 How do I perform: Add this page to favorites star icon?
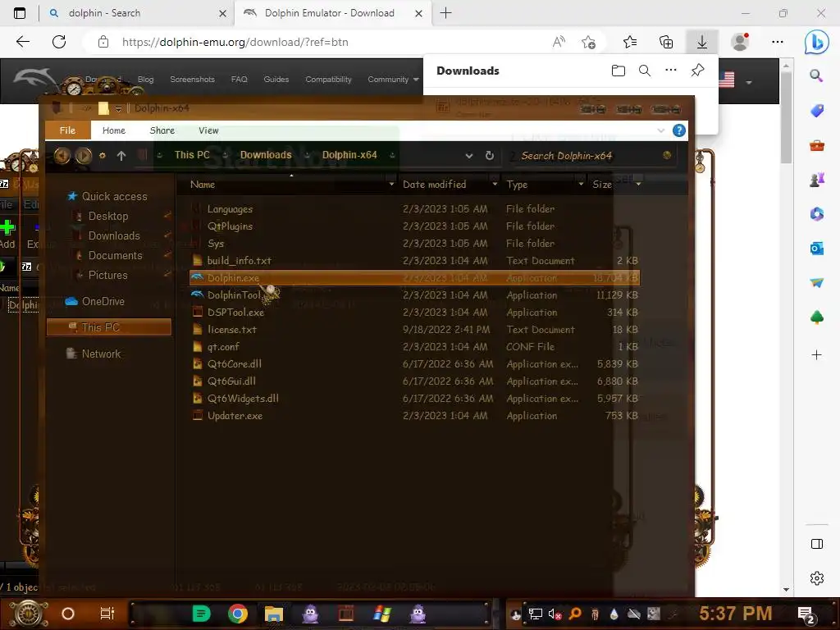tap(589, 42)
